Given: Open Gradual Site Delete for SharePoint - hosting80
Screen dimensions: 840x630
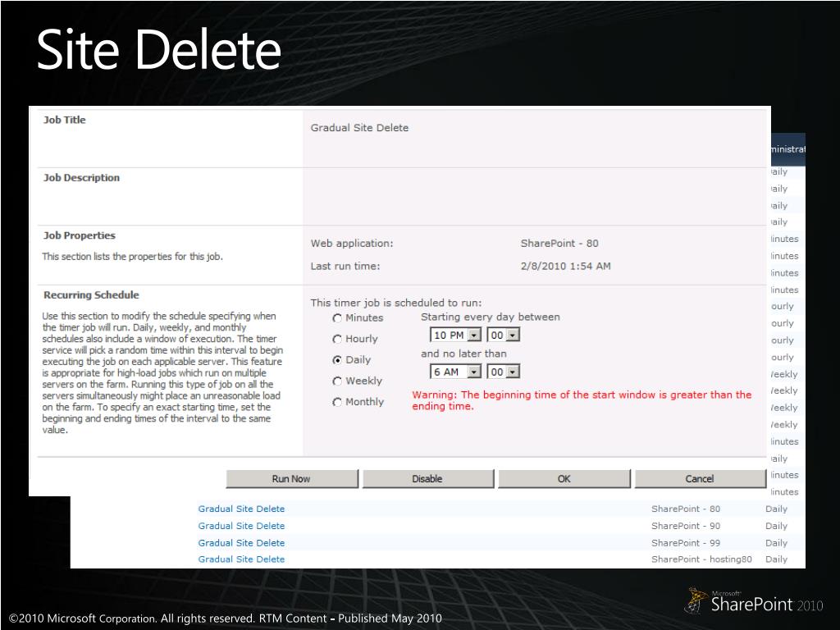Looking at the screenshot, I should click(242, 559).
